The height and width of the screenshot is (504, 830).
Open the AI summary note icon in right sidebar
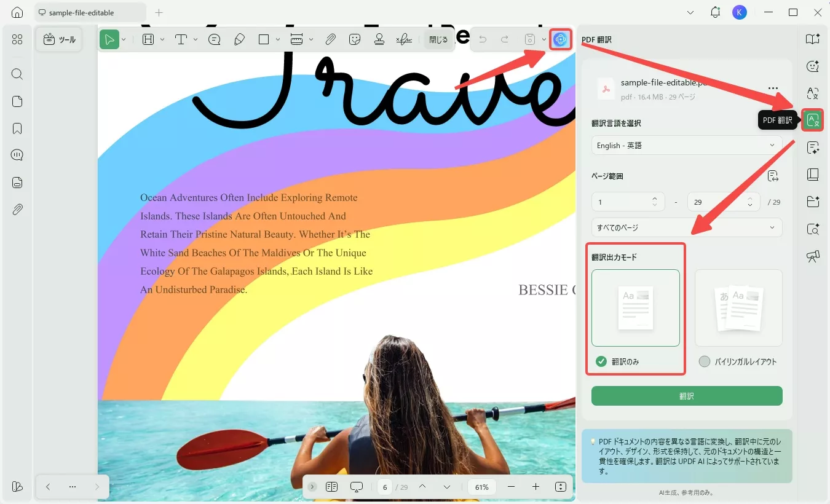tap(813, 148)
